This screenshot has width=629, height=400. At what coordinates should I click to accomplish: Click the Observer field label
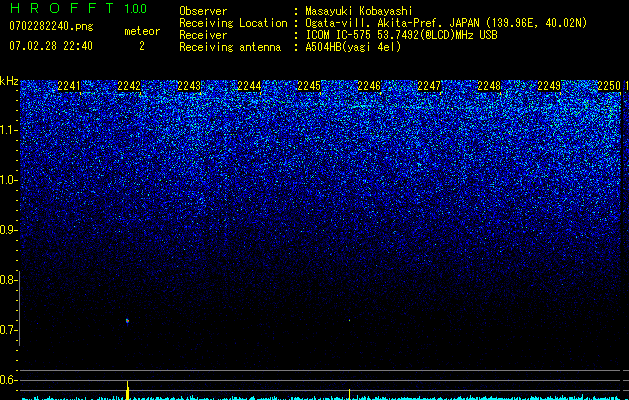(203, 11)
